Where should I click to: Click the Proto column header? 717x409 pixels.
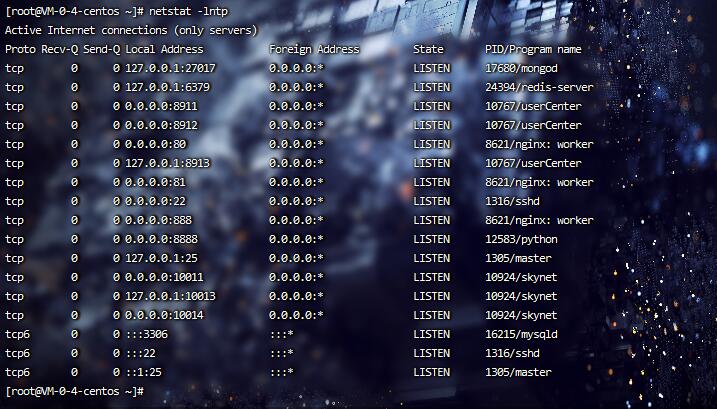[20, 49]
